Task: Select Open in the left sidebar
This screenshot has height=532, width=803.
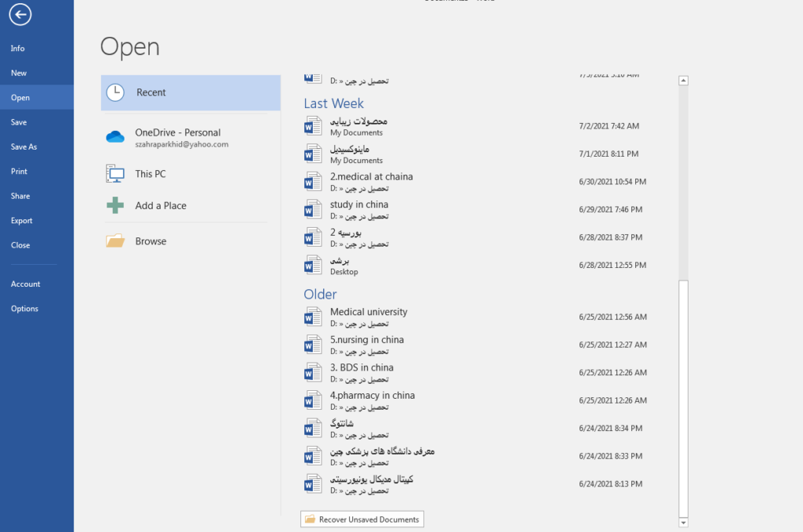Action: tap(37, 97)
